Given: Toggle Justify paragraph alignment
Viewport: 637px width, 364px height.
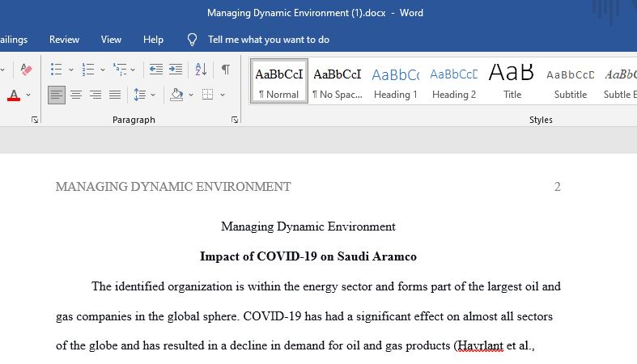Looking at the screenshot, I should 115,95.
